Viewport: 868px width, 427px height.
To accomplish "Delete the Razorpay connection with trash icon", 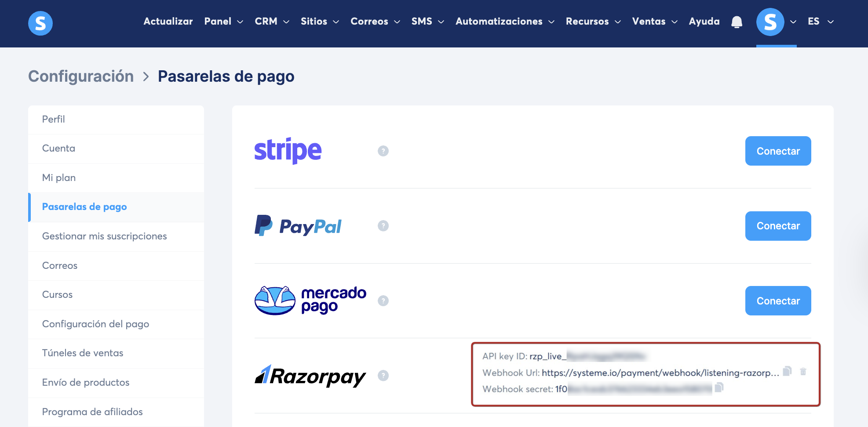I will (x=803, y=372).
